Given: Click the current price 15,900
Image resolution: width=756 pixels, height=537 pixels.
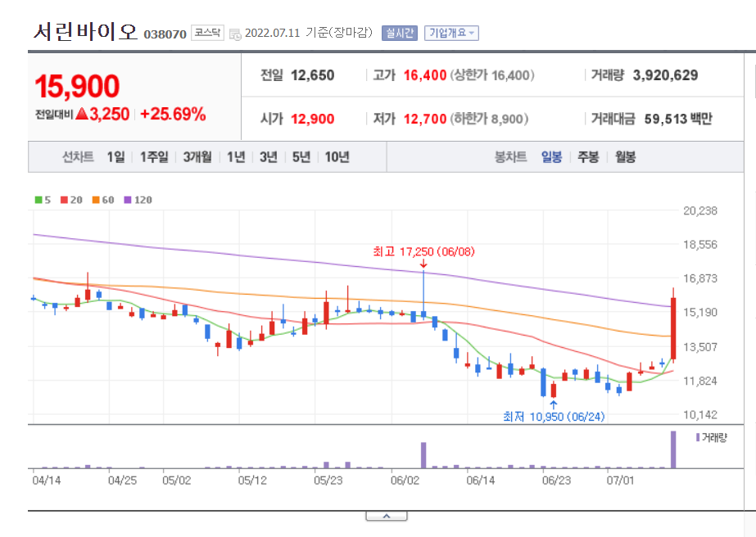Looking at the screenshot, I should (x=77, y=86).
